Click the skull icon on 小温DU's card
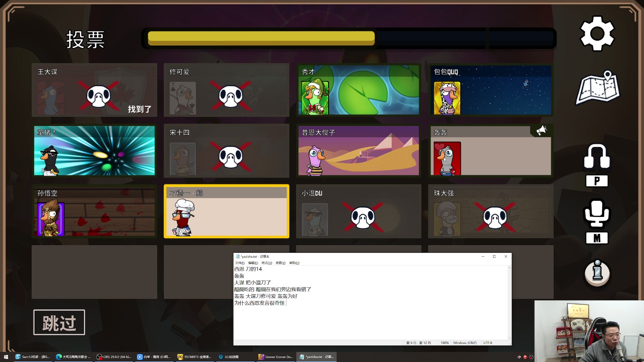Screen dimensions: 644x362 click(363, 218)
